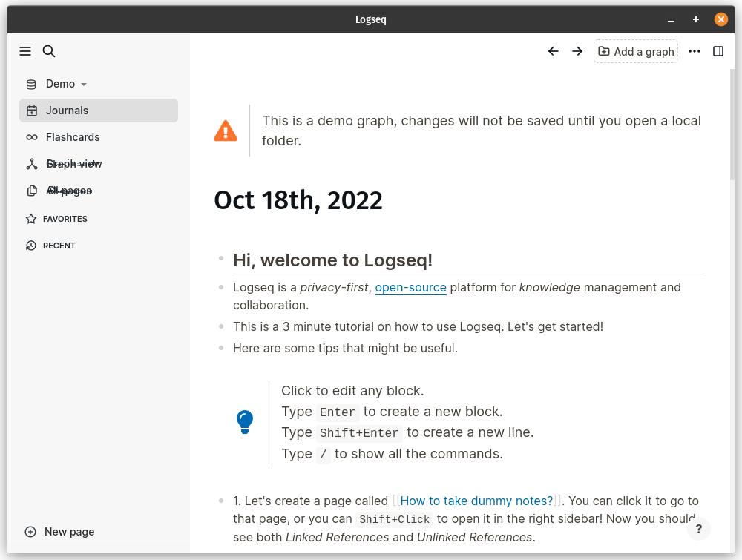
Task: Open help via the question mark icon
Action: [699, 529]
